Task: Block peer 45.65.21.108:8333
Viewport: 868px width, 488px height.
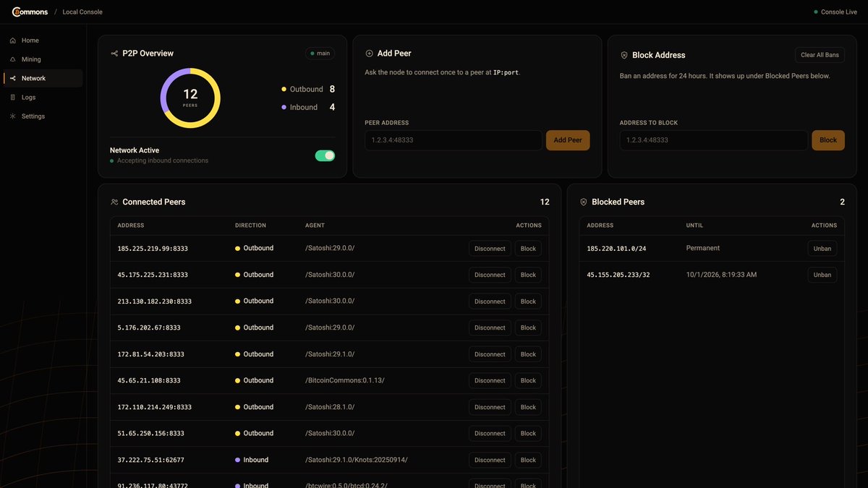Action: coord(528,380)
